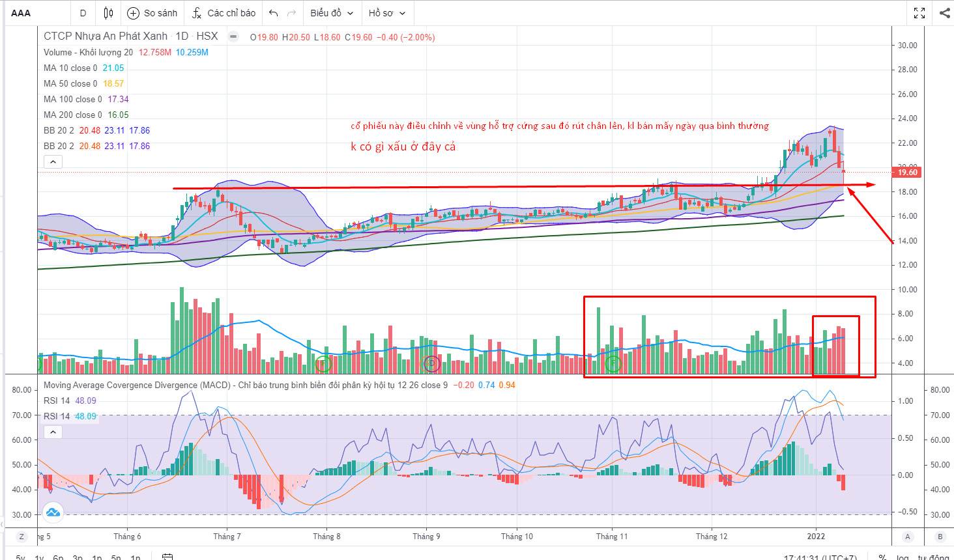Screen dimensions: 954x560
Task: Open the go-to-date calendar icon
Action: [x=167, y=557]
